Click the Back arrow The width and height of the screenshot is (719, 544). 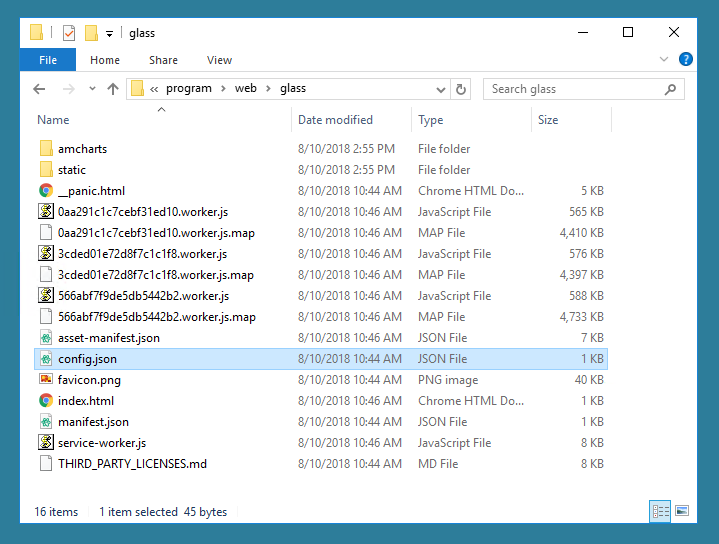[39, 89]
